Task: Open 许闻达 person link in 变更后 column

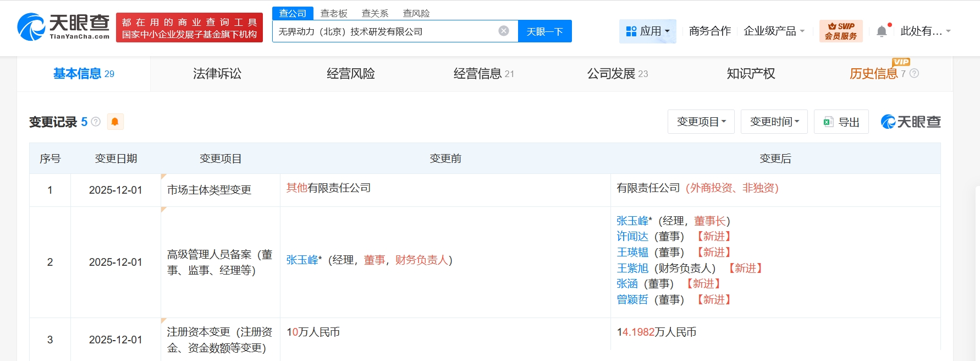Action: click(632, 237)
